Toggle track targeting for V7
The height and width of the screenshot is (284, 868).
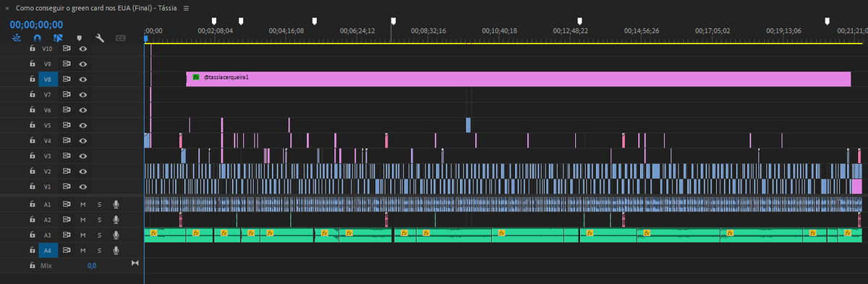click(x=48, y=95)
